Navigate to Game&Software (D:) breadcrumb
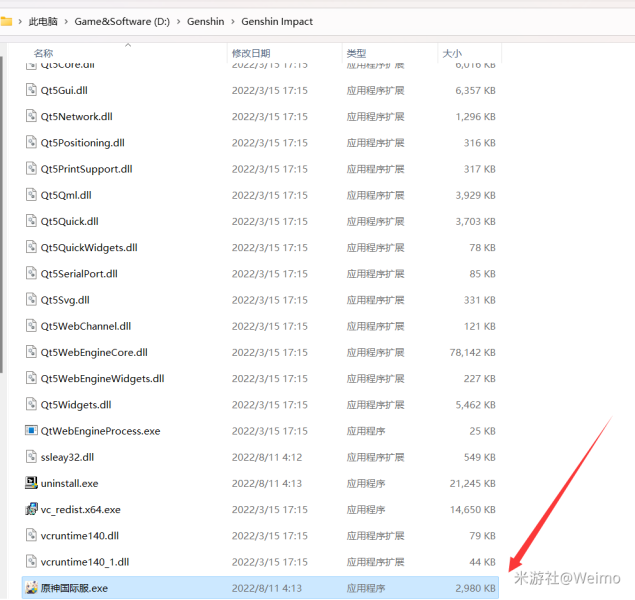The image size is (635, 600). [122, 21]
